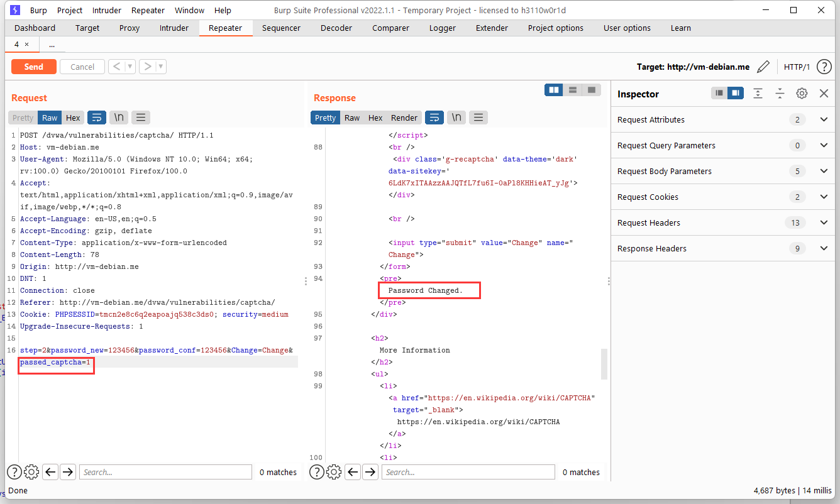Switch to the Proxy tab
Viewport: 840px width, 504px height.
(x=130, y=28)
